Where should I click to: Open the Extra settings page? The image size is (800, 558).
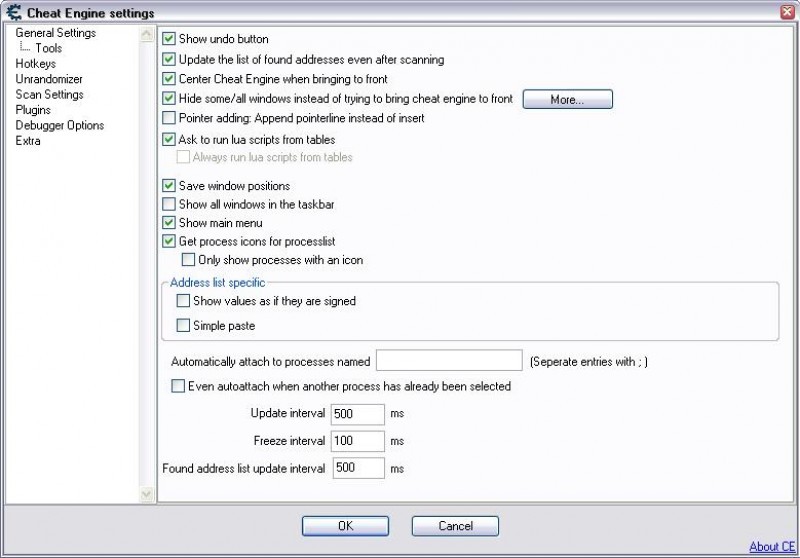click(x=28, y=141)
